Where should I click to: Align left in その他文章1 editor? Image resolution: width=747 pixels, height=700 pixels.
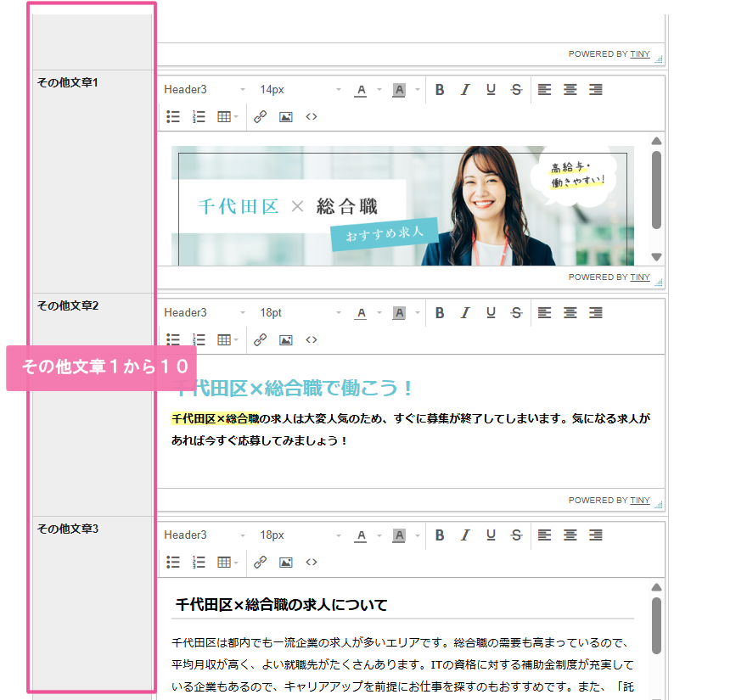point(544,90)
